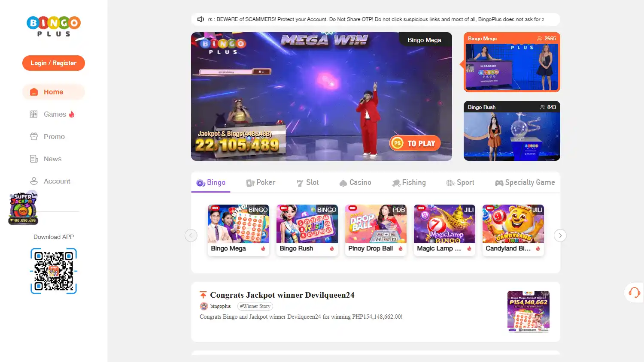The image size is (644, 362).
Task: Select the Poker category tab
Action: (261, 183)
